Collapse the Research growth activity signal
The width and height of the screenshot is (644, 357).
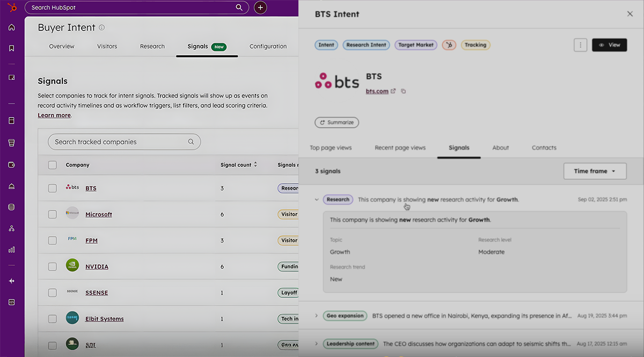(x=317, y=199)
